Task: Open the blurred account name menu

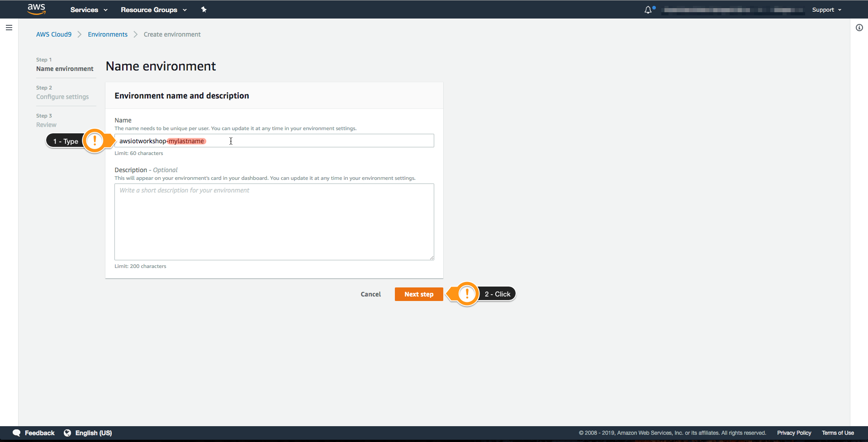Action: (x=733, y=10)
